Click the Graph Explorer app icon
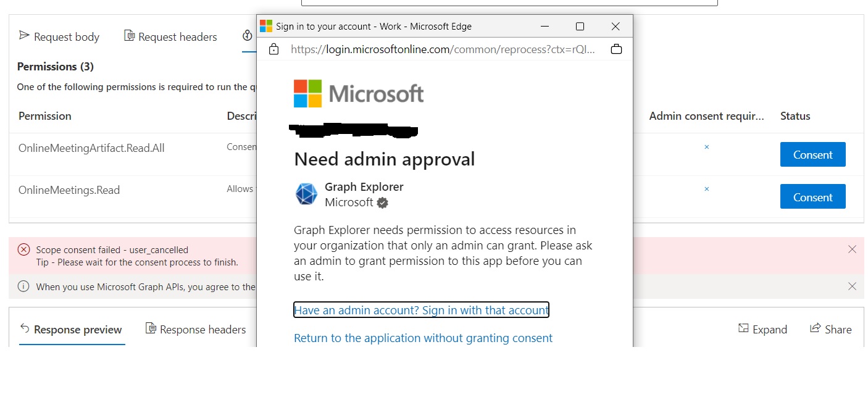The width and height of the screenshot is (868, 397). point(306,194)
